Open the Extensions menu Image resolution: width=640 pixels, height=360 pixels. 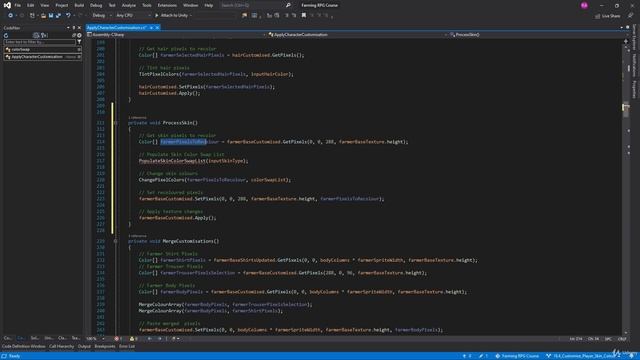point(167,5)
